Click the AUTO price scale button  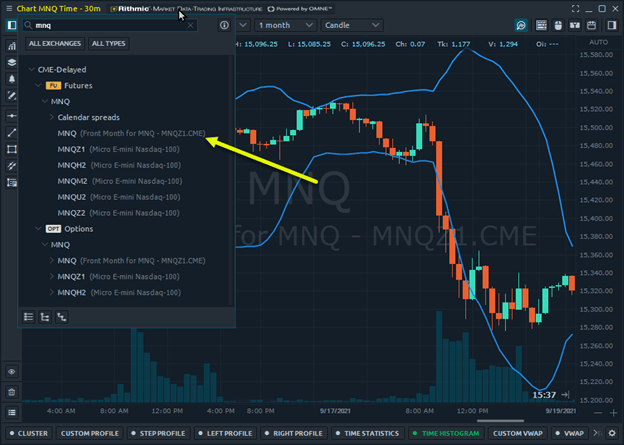coord(599,42)
